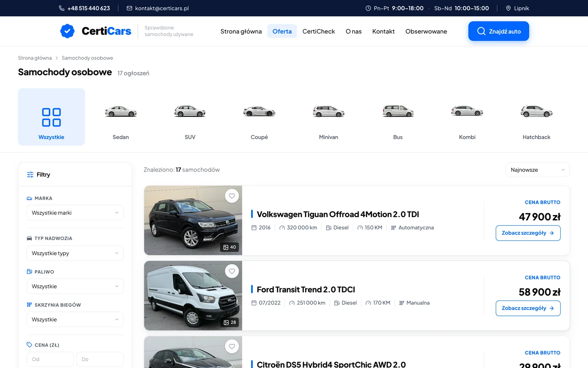This screenshot has height=368, width=588.
Task: Open the Typ nadwozia dropdown (Wszystkie typy)
Action: (x=75, y=253)
